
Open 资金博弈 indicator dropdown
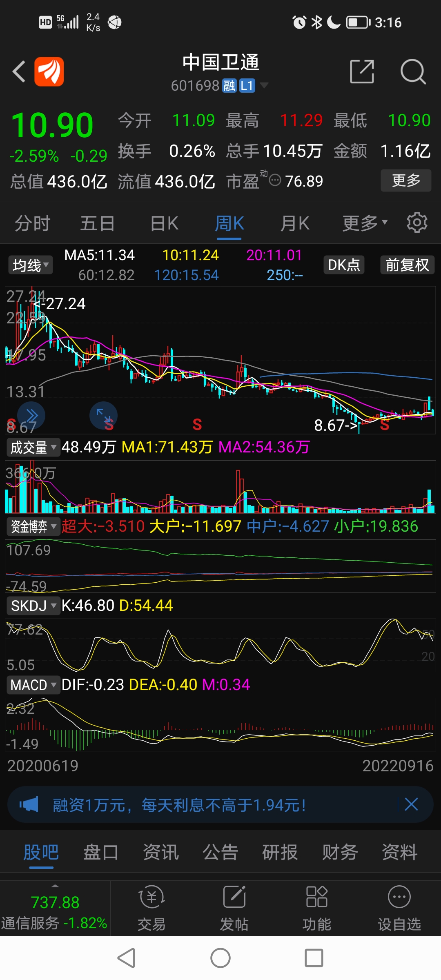[33, 526]
